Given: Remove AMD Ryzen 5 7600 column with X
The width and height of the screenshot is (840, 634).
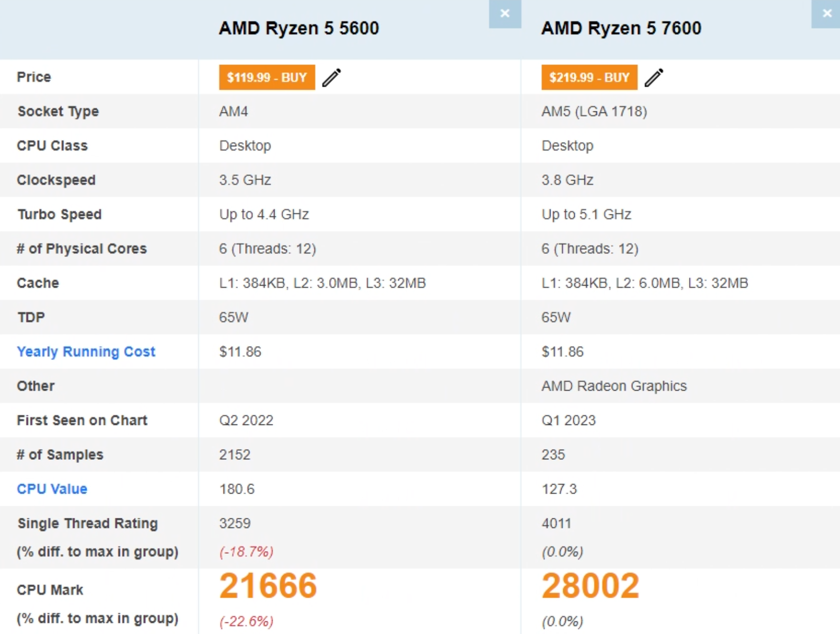Looking at the screenshot, I should [826, 14].
